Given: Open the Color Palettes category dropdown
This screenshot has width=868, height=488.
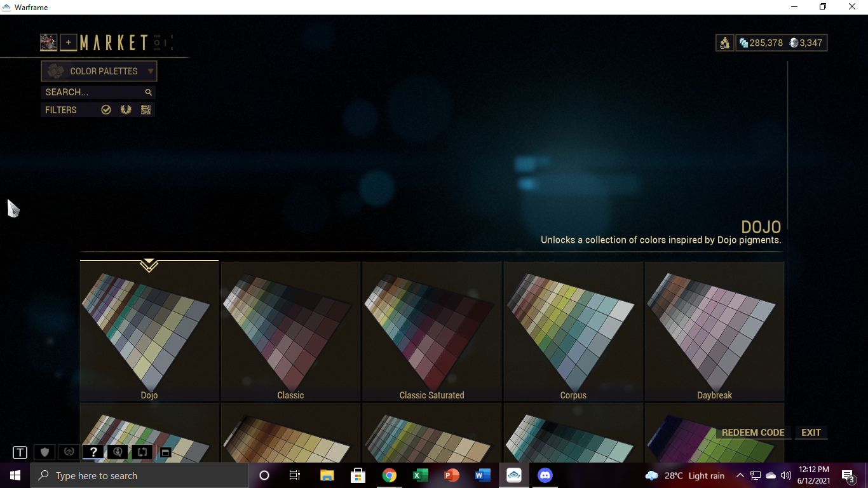Looking at the screenshot, I should point(99,71).
